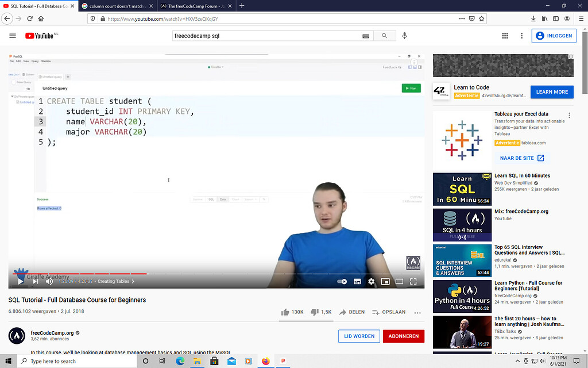The width and height of the screenshot is (588, 368).
Task: Click the YouTube search magnifier button
Action: tap(384, 36)
